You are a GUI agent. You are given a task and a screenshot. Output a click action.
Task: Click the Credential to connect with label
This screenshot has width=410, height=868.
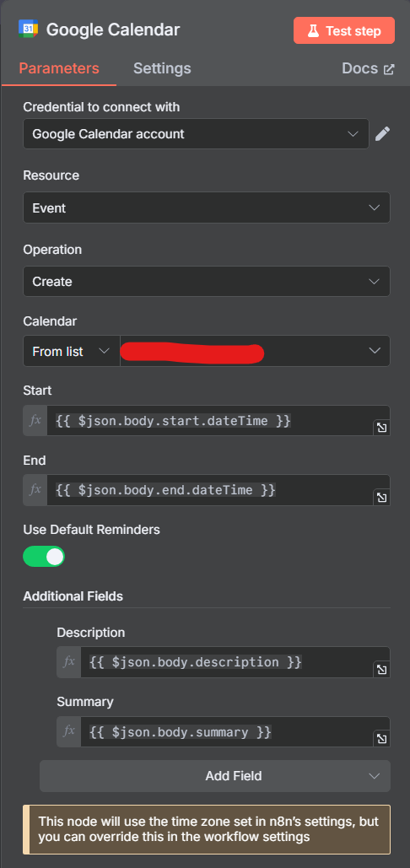(x=101, y=107)
